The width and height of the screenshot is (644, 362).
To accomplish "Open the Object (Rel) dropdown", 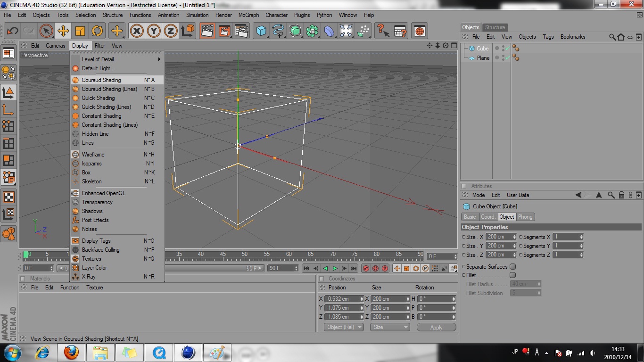I will 344,327.
